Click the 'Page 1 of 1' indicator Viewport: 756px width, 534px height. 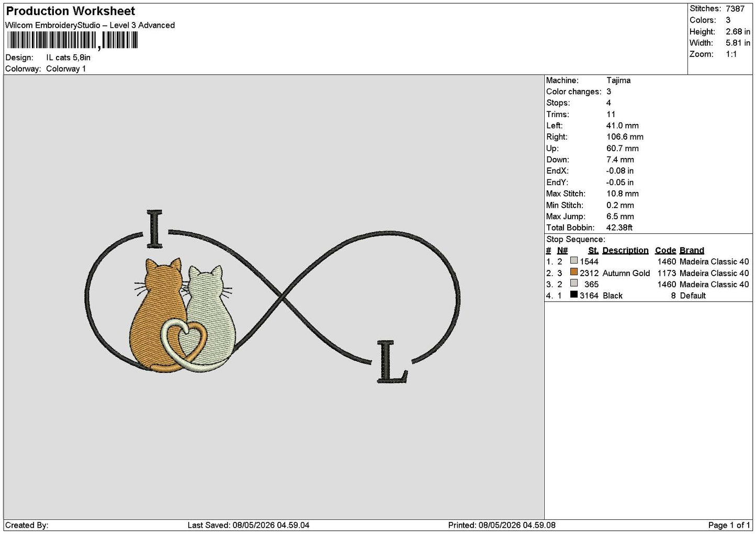coord(729,525)
